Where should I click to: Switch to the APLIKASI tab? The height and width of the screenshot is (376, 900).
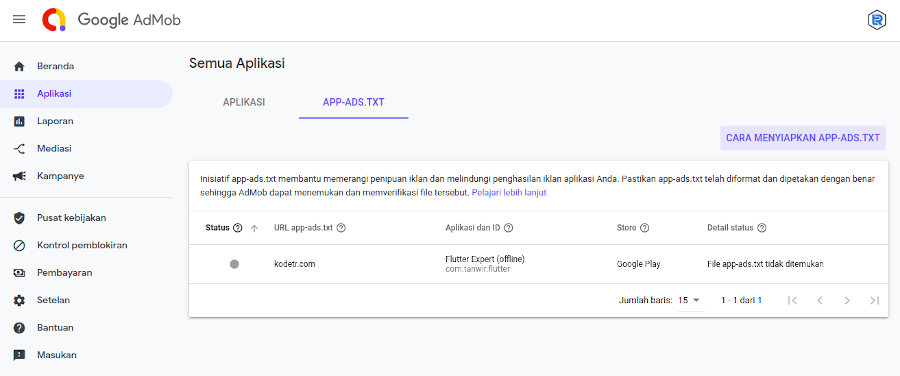click(x=244, y=102)
